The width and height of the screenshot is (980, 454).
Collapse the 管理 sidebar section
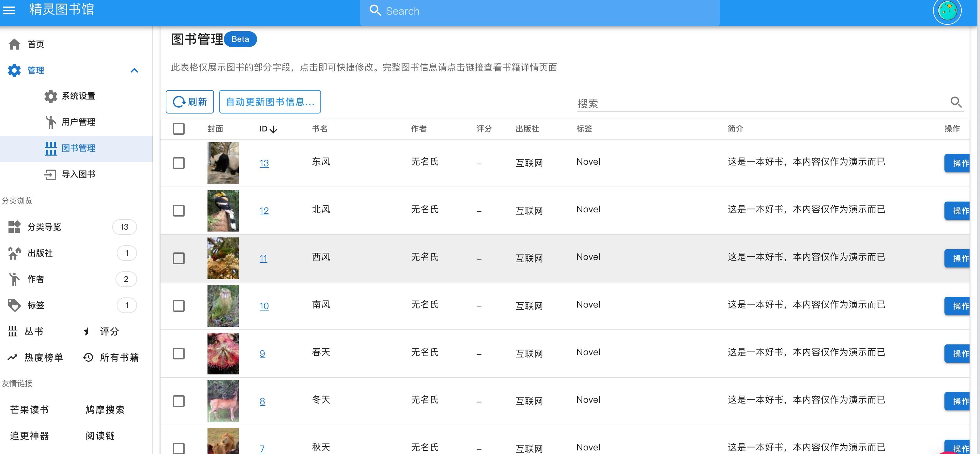pyautogui.click(x=134, y=70)
